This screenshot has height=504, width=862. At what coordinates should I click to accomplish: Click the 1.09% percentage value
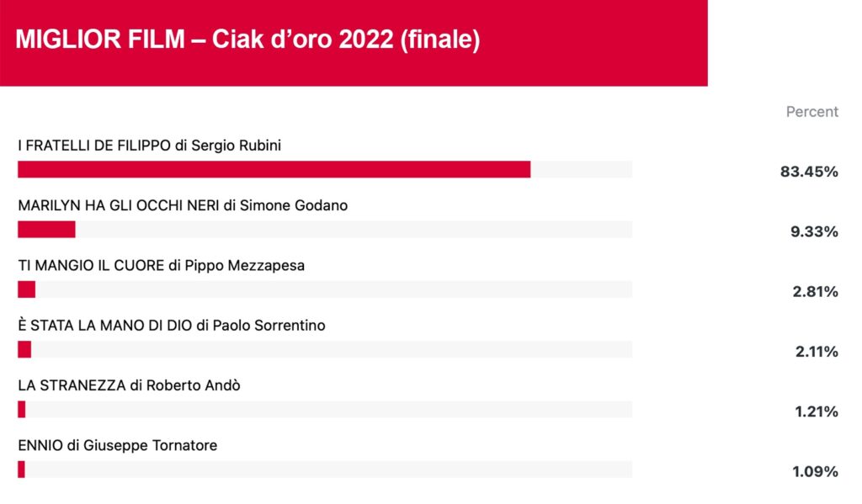coord(815,471)
